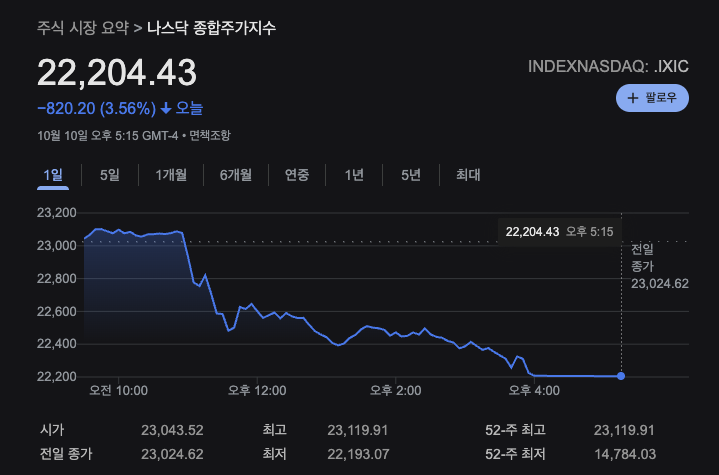This screenshot has height=475, width=719.
Task: Click the 전일 종가 23,024.62 label on chart
Action: coord(659,266)
